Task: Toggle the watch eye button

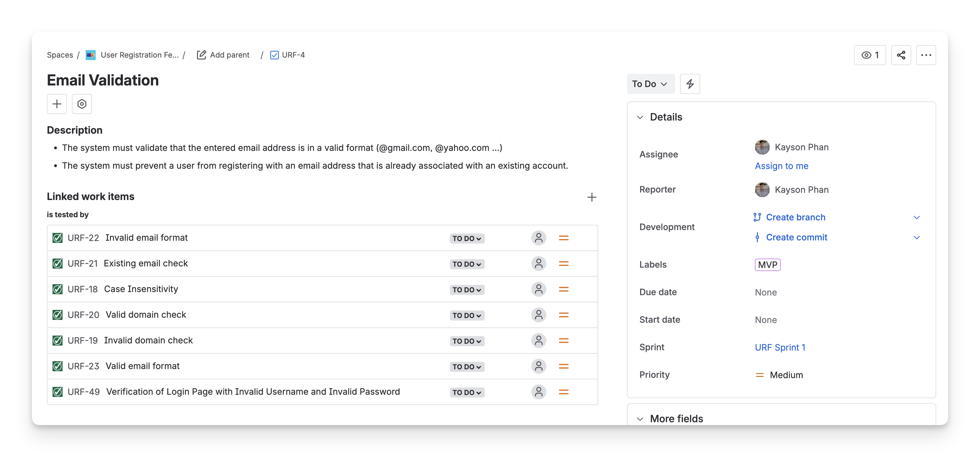Action: point(870,55)
